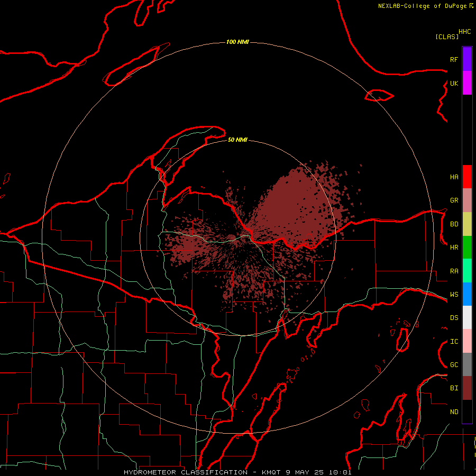Image resolution: width=476 pixels, height=476 pixels.
Task: Click the BD yellow legend swatch
Action: (x=467, y=224)
